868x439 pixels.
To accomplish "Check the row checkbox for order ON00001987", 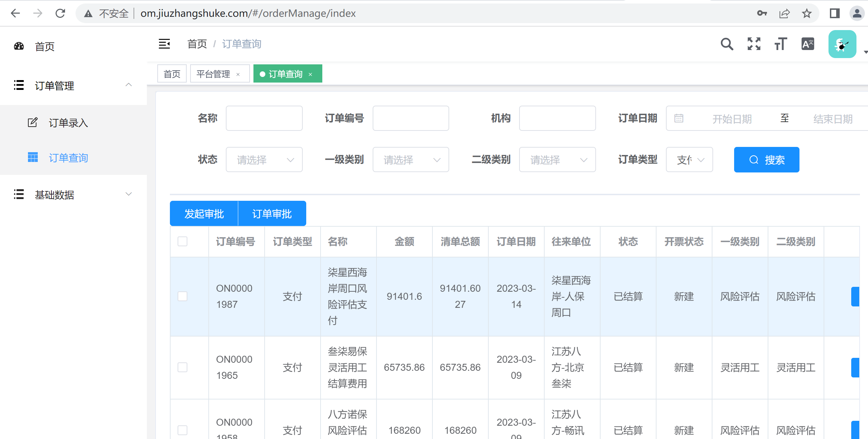I will (x=182, y=296).
